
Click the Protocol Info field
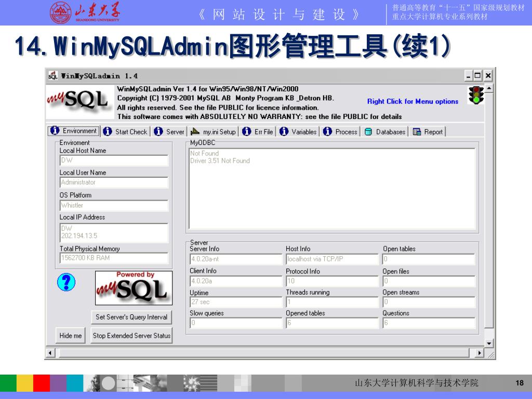pyautogui.click(x=332, y=281)
